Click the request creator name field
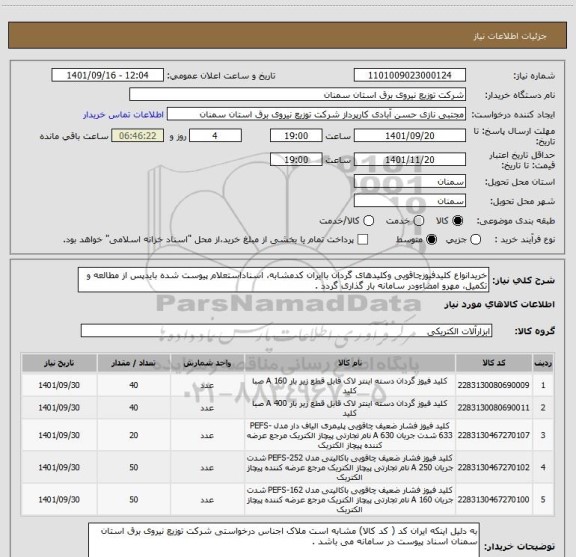 (x=316, y=114)
